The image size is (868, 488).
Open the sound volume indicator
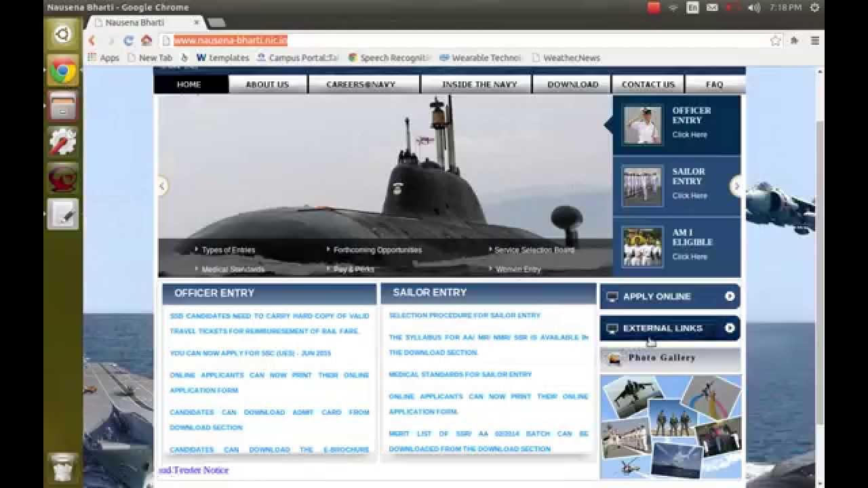(x=754, y=7)
